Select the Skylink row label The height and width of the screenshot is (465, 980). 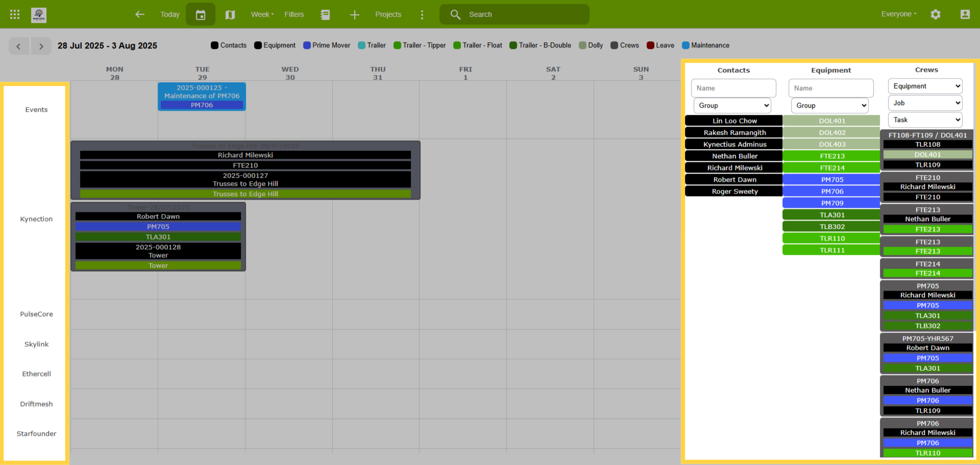pyautogui.click(x=36, y=344)
